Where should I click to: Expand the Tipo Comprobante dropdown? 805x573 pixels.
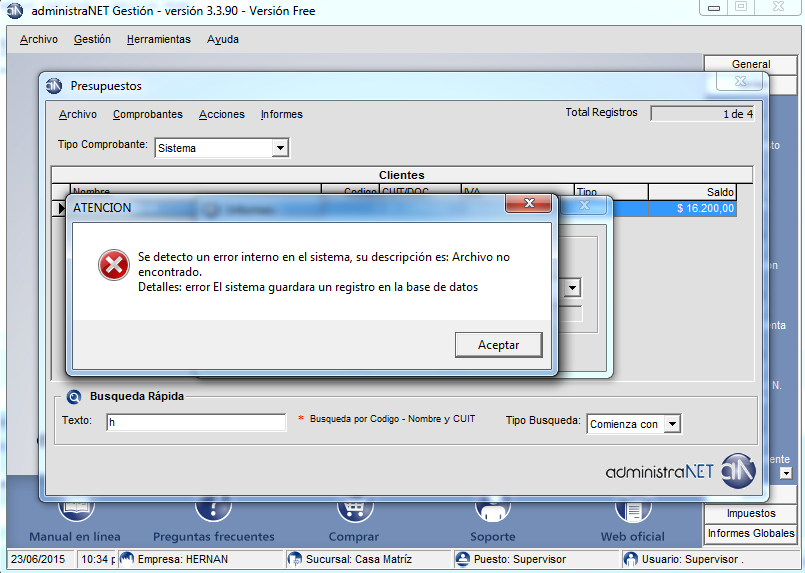coord(280,148)
